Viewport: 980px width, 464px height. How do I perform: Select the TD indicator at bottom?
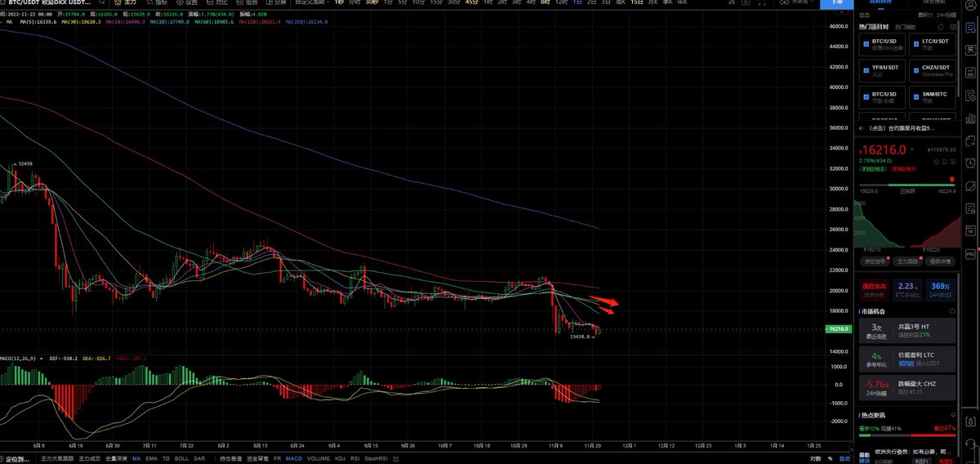point(167,459)
